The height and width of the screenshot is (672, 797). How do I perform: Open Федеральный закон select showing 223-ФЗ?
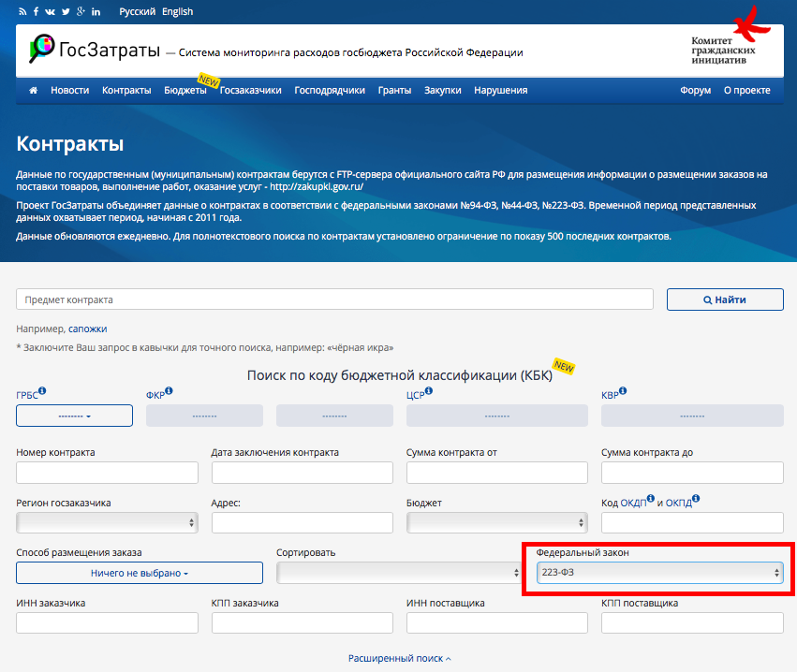click(659, 573)
